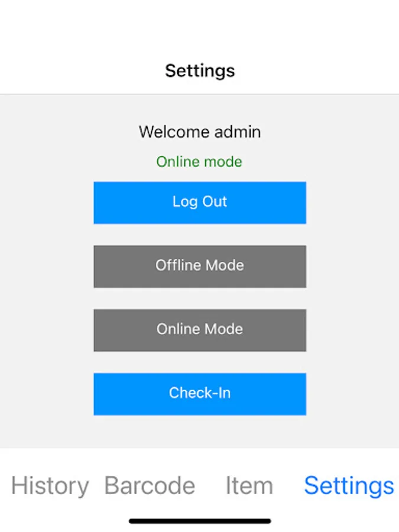Select the highlighted blue Settings tab

[349, 486]
